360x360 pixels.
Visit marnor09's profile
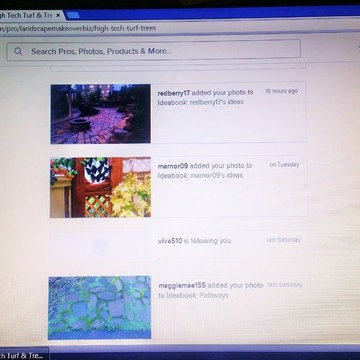click(173, 166)
